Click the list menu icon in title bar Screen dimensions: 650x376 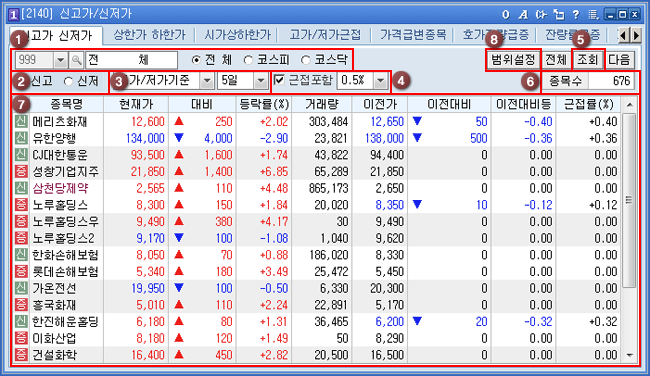(593, 15)
